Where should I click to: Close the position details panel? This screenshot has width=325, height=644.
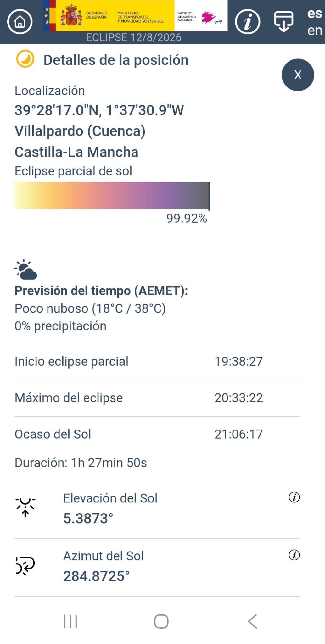[x=298, y=75]
